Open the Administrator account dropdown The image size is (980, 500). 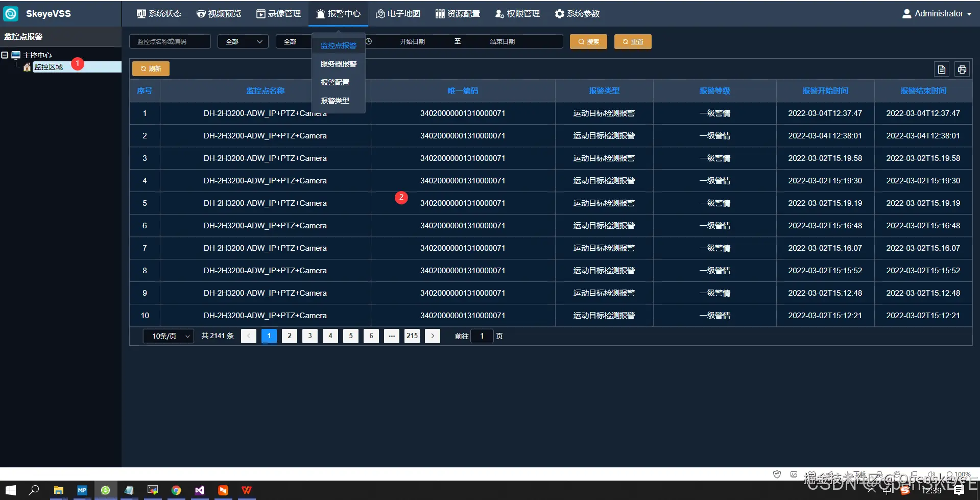937,14
